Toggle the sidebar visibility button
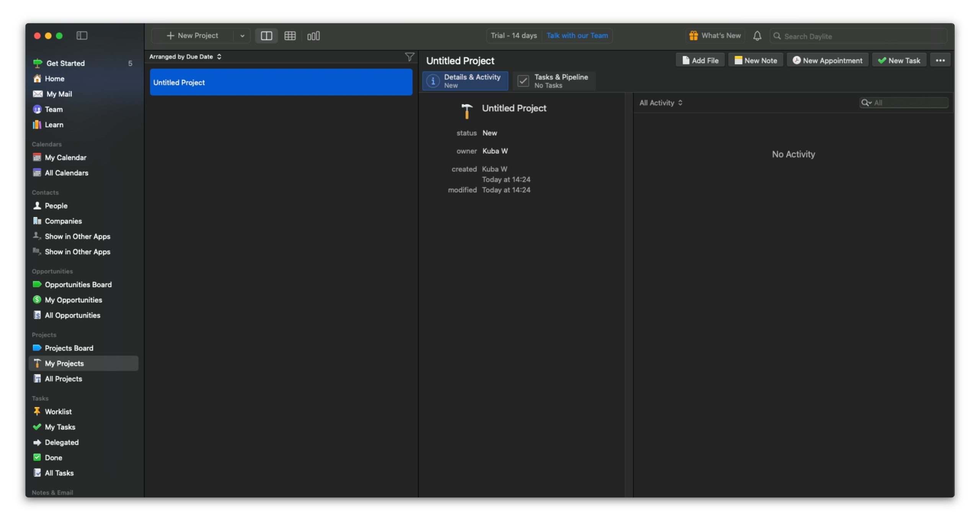The image size is (980, 523). (82, 36)
